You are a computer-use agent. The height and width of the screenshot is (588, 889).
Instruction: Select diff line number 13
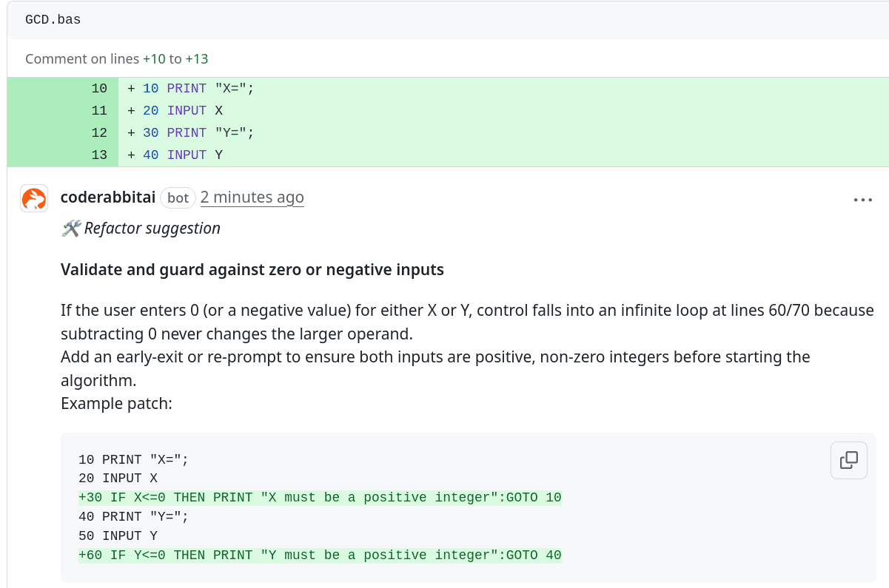click(99, 155)
